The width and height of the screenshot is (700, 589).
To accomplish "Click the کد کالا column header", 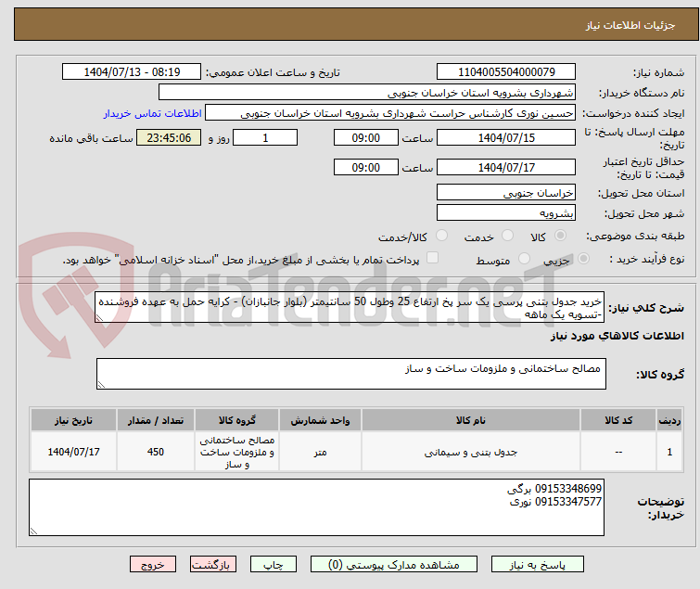I will 618,420.
